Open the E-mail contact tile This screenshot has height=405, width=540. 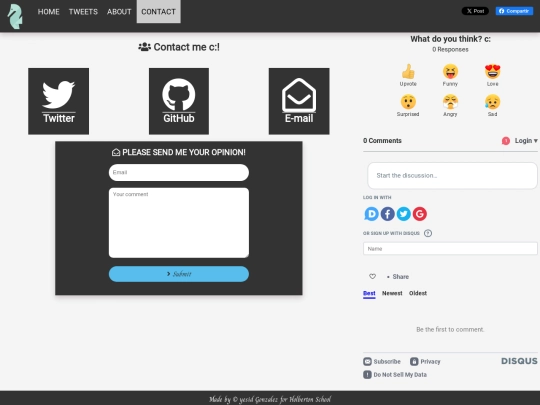(x=299, y=101)
